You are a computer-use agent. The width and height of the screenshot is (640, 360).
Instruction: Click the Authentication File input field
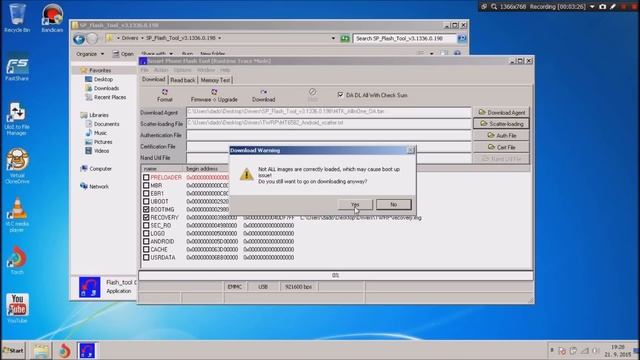click(329, 135)
